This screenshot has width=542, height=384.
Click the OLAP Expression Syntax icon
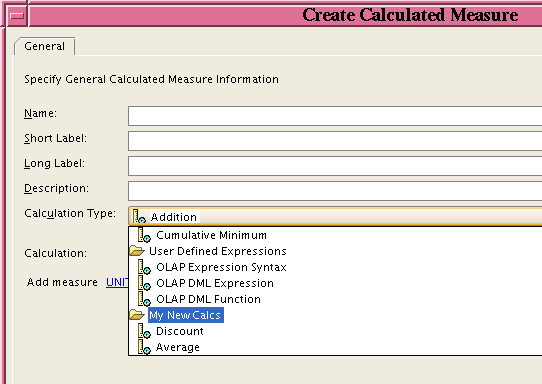[144, 267]
